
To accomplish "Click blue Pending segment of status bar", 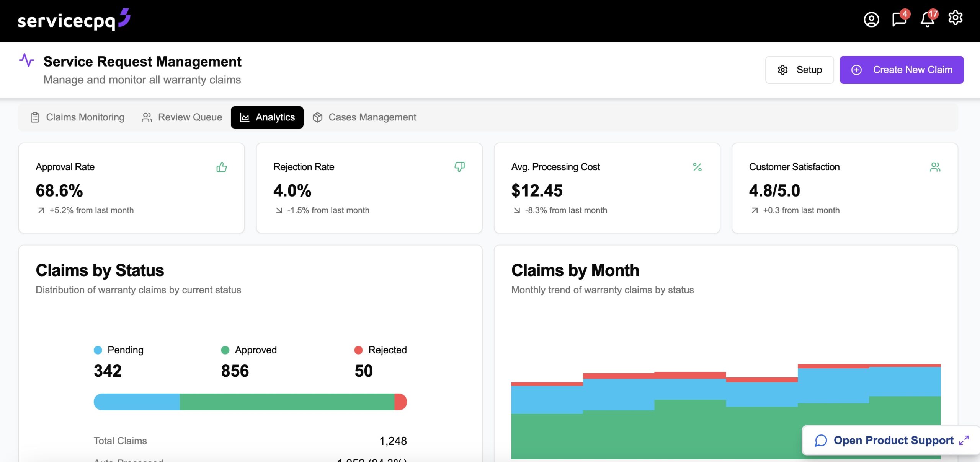I will pyautogui.click(x=137, y=402).
